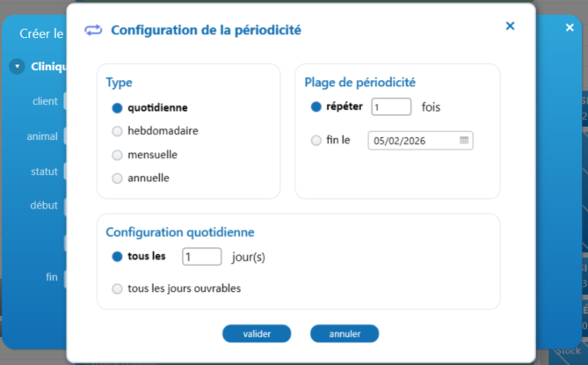The image size is (588, 365).
Task: Enable the 'fin le' end date option
Action: (x=316, y=140)
